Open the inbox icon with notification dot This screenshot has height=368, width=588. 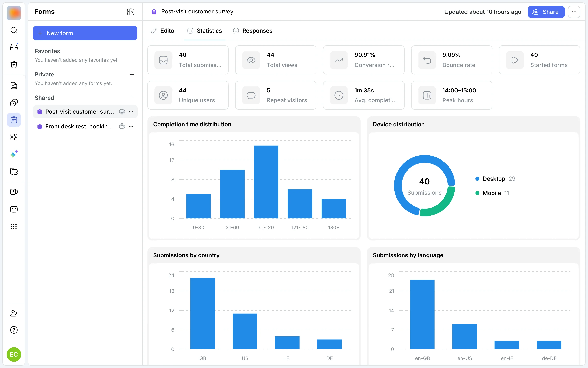click(x=14, y=47)
